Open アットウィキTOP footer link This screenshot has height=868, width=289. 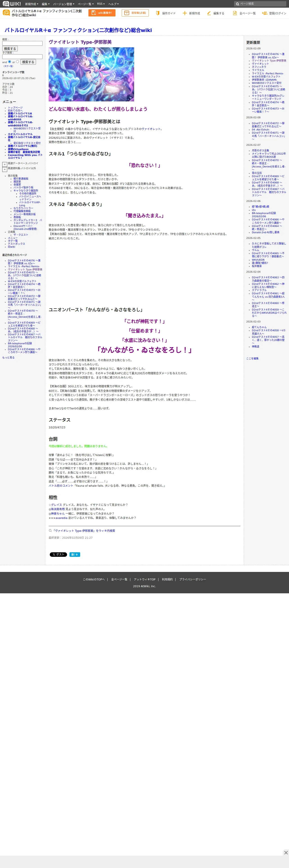point(145,580)
